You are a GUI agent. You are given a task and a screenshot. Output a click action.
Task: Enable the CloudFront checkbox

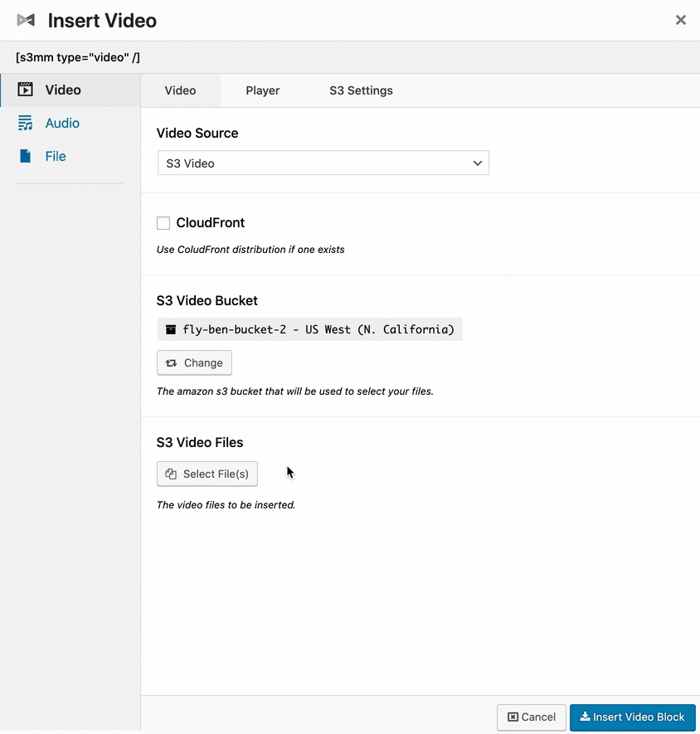pos(163,223)
